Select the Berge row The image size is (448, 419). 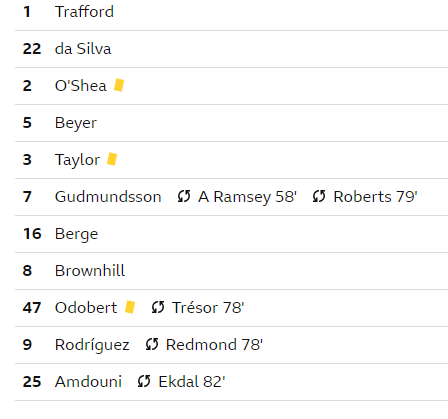tap(231, 234)
